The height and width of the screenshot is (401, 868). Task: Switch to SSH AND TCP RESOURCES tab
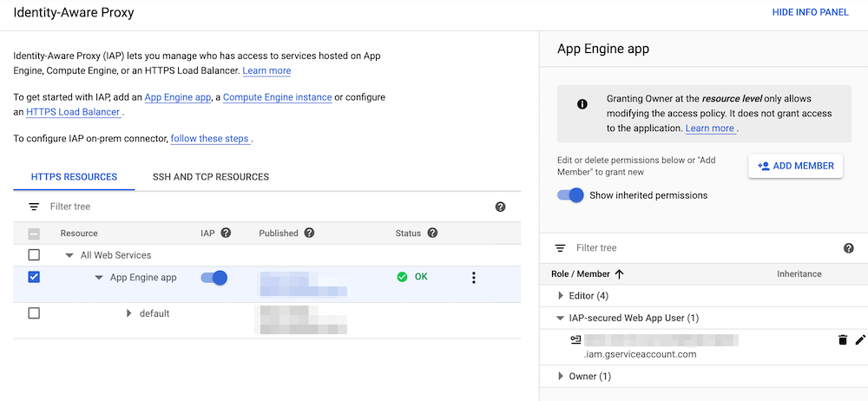tap(211, 177)
